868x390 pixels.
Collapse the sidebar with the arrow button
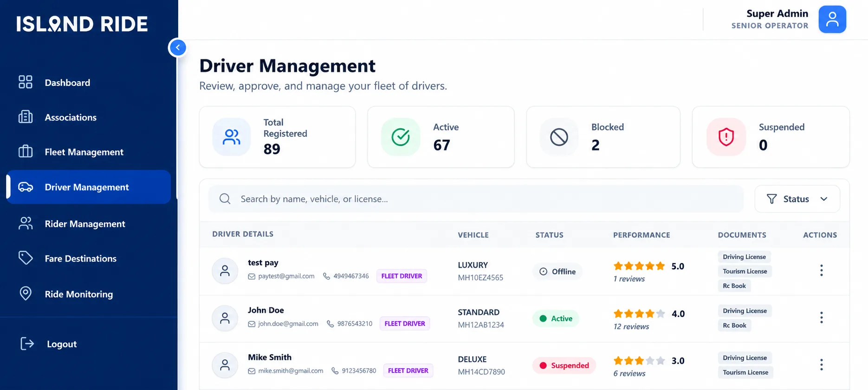pos(177,47)
